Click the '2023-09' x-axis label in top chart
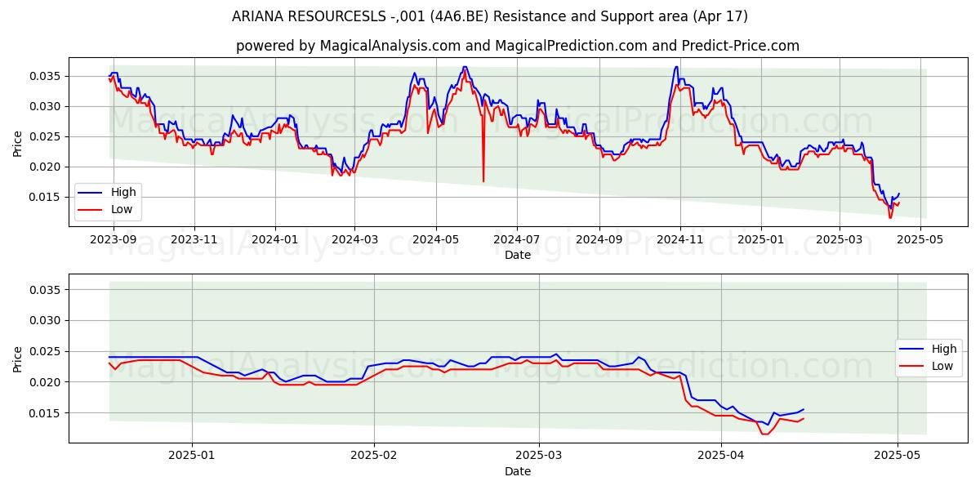Image resolution: width=980 pixels, height=490 pixels. coord(114,239)
